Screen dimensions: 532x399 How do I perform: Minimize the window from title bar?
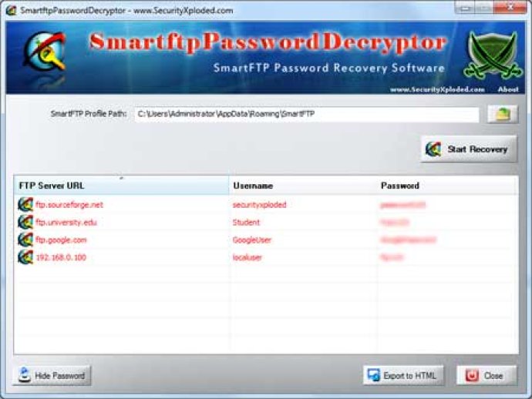(466, 7)
